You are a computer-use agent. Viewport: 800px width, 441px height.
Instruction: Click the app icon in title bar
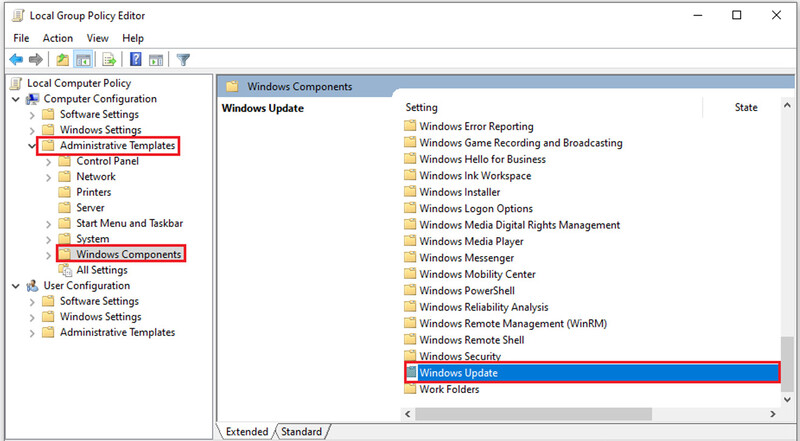tap(18, 16)
